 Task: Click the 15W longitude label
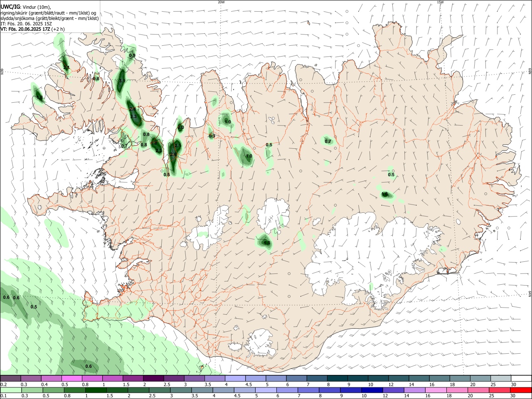pyautogui.click(x=440, y=2)
